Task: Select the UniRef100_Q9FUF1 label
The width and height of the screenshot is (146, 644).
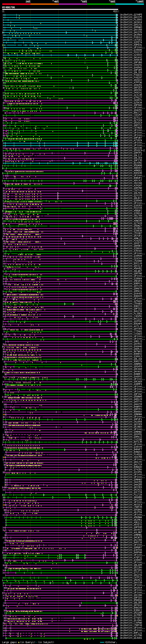Action: tap(131, 419)
